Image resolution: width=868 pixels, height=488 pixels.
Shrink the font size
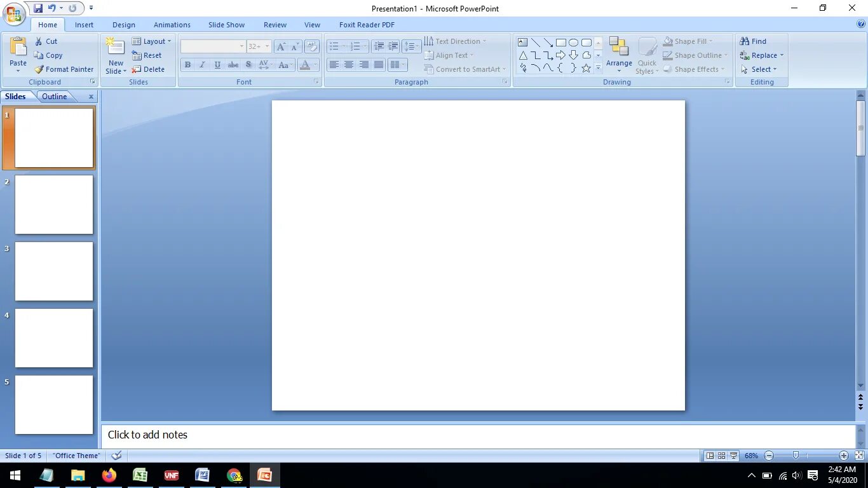pyautogui.click(x=295, y=46)
